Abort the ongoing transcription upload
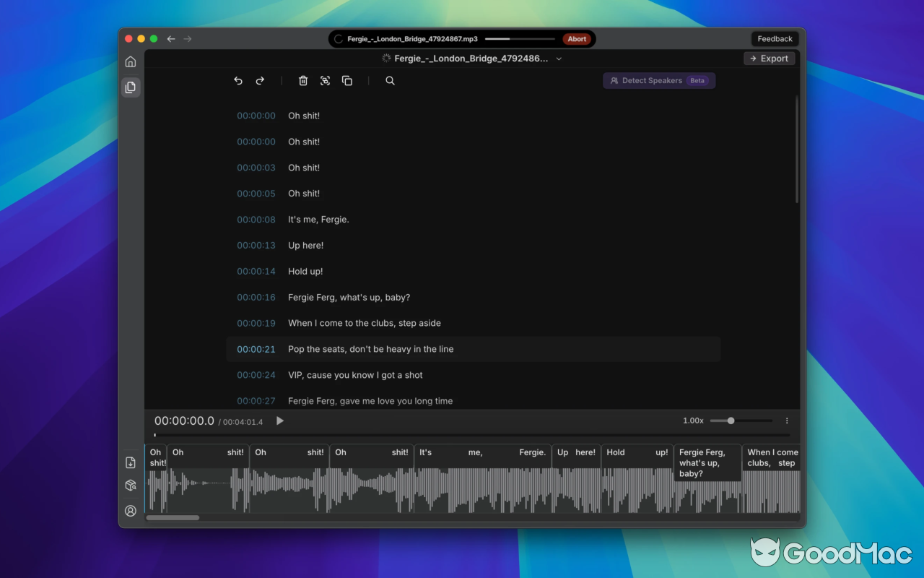The image size is (924, 578). [x=577, y=39]
